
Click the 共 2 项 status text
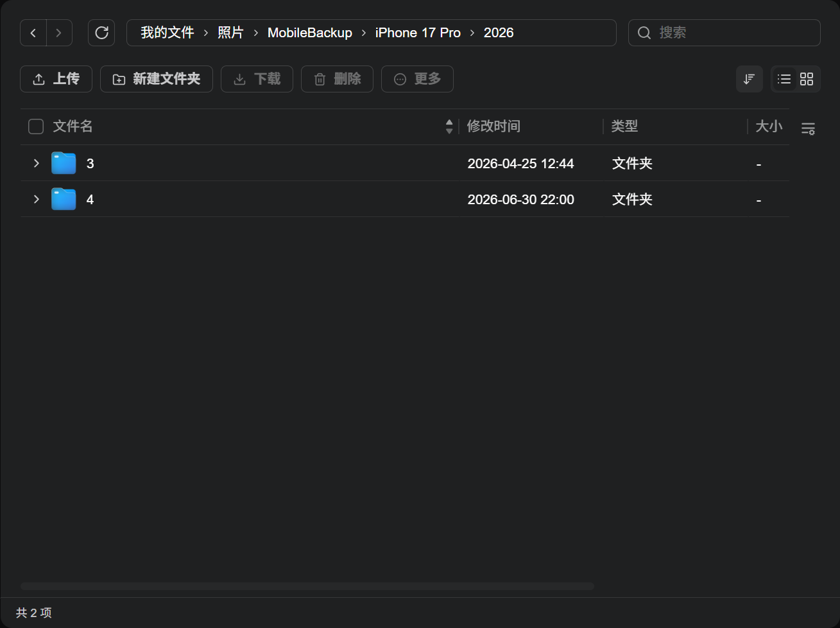[x=34, y=613]
